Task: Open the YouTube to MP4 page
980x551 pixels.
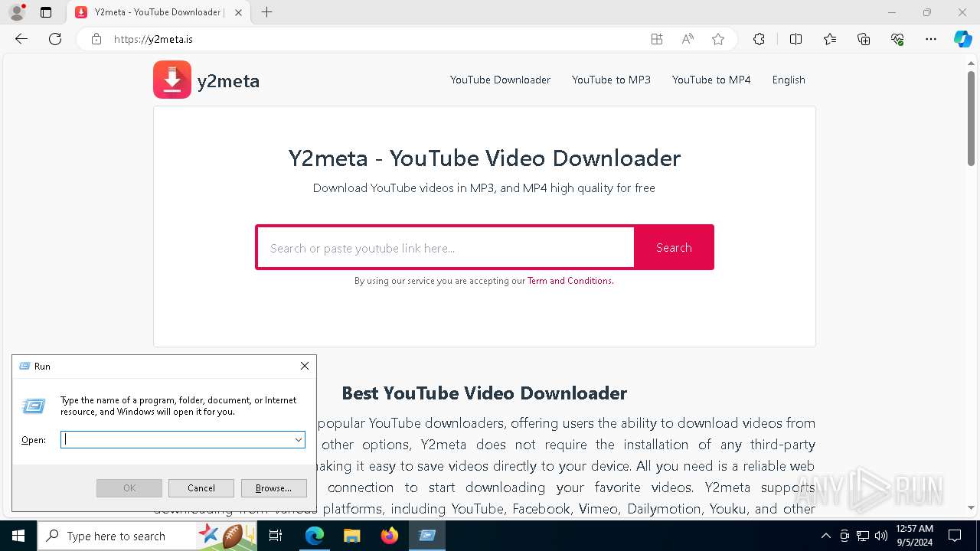Action: click(711, 80)
